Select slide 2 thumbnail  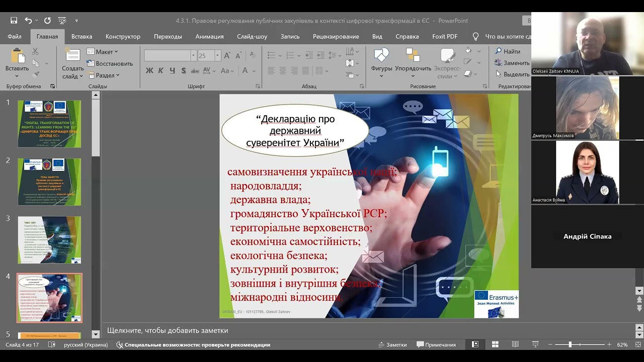pyautogui.click(x=49, y=182)
